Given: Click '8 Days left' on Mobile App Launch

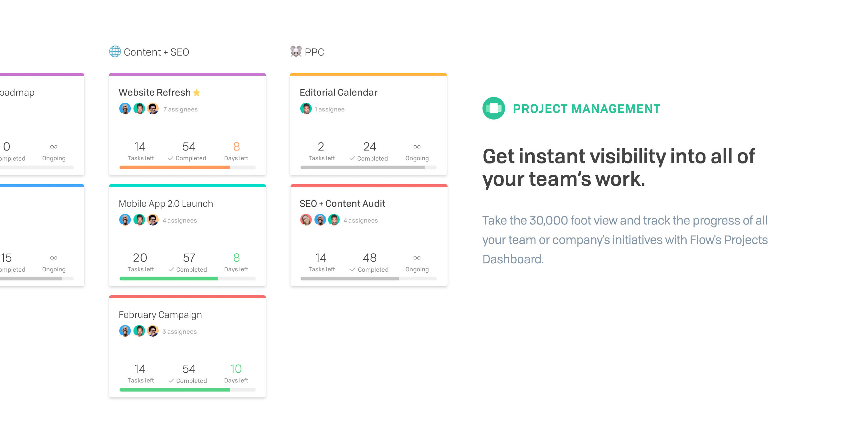Looking at the screenshot, I should point(236,262).
